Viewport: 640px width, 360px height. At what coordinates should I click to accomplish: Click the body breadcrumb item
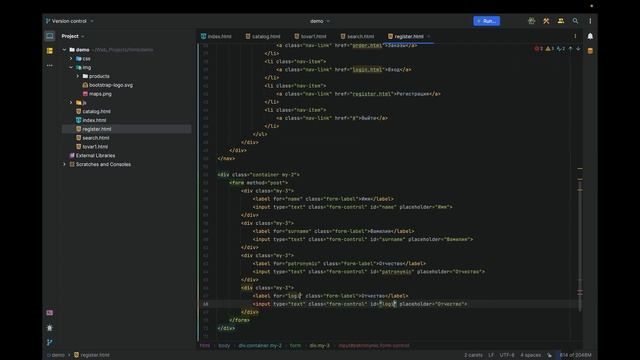pos(224,345)
